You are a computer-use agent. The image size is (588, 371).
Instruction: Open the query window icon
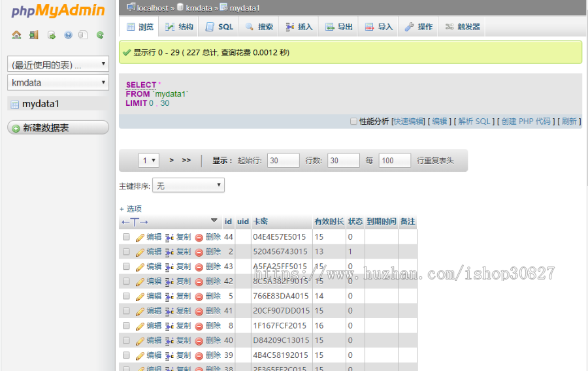pyautogui.click(x=52, y=35)
